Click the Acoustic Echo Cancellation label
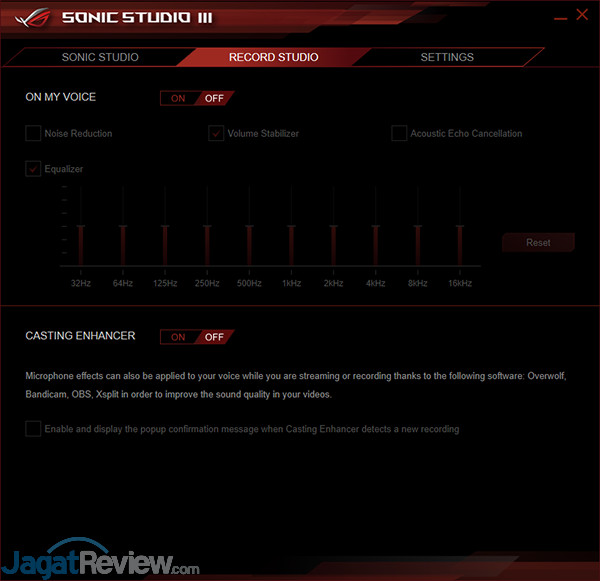The height and width of the screenshot is (581, 600). click(466, 133)
